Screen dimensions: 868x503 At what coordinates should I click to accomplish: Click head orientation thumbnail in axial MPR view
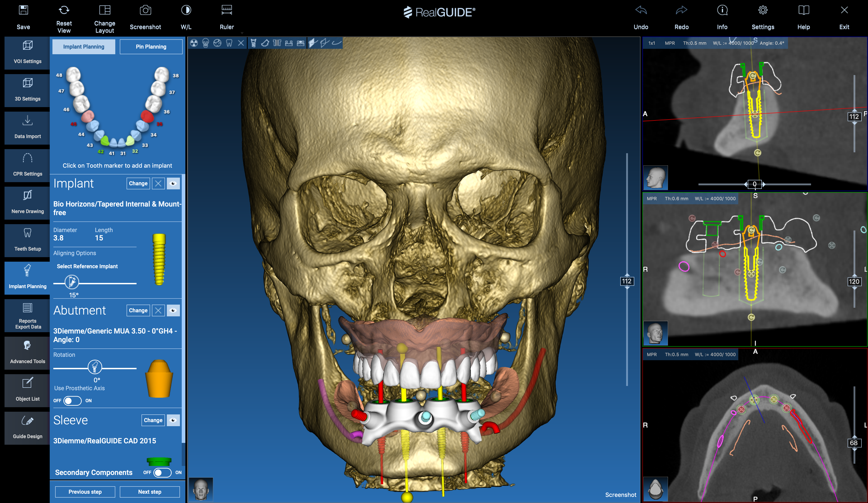pos(656,489)
